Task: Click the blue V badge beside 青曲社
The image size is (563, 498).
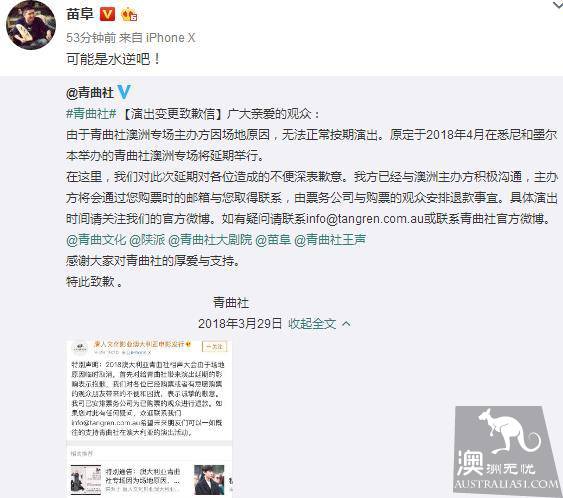Action: pos(124,93)
